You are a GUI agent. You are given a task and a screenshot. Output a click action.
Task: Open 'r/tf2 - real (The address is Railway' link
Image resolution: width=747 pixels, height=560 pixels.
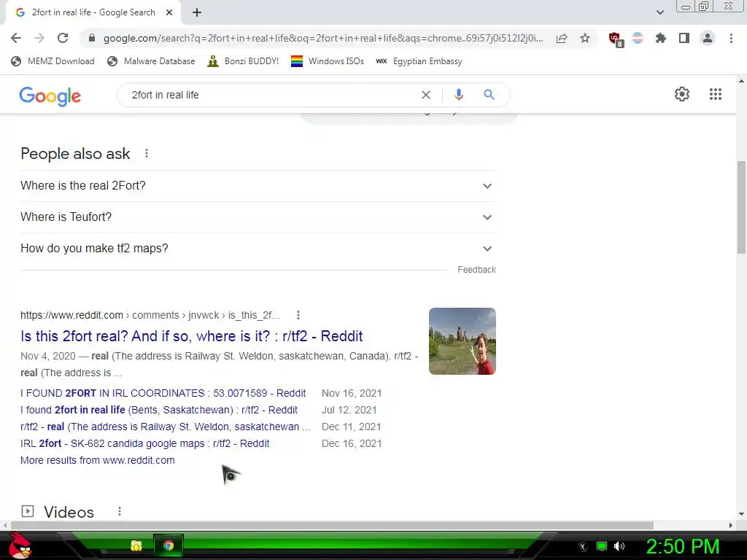166,427
